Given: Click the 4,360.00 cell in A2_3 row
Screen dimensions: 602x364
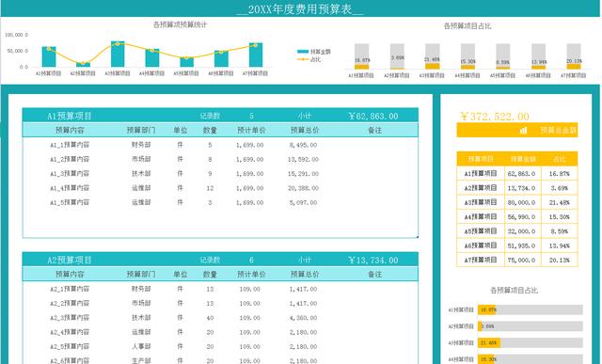Looking at the screenshot, I should pos(303,318).
